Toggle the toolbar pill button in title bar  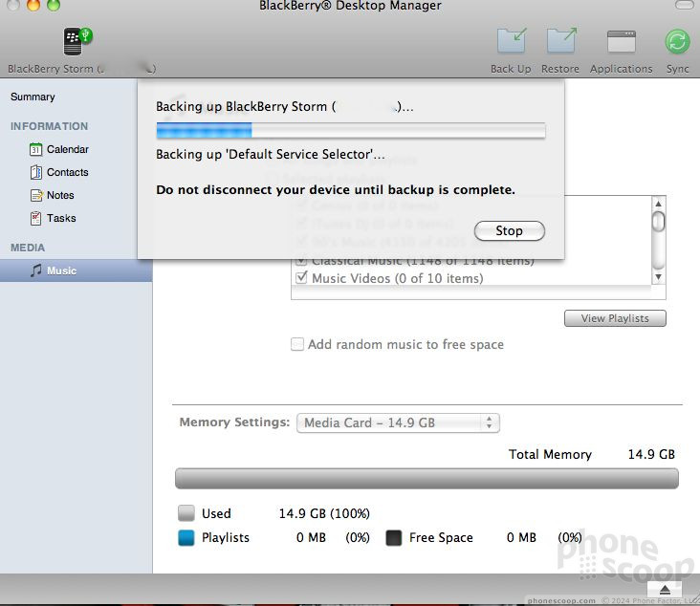click(685, 5)
